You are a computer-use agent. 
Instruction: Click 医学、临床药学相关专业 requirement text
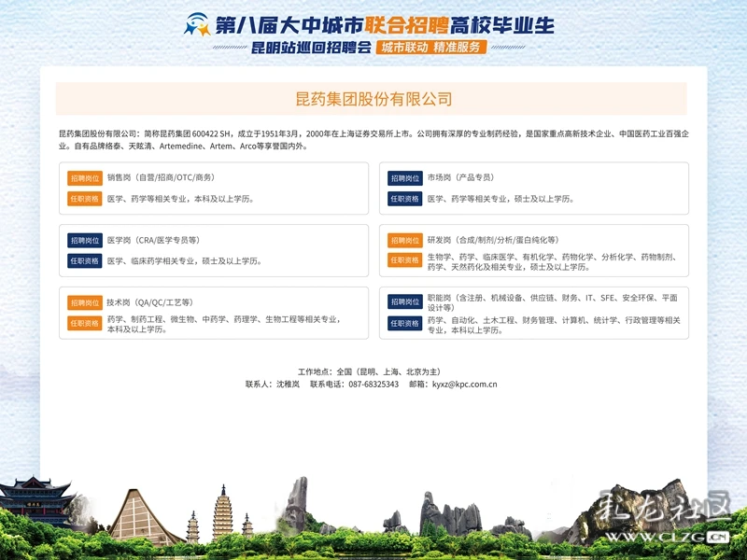click(x=184, y=261)
